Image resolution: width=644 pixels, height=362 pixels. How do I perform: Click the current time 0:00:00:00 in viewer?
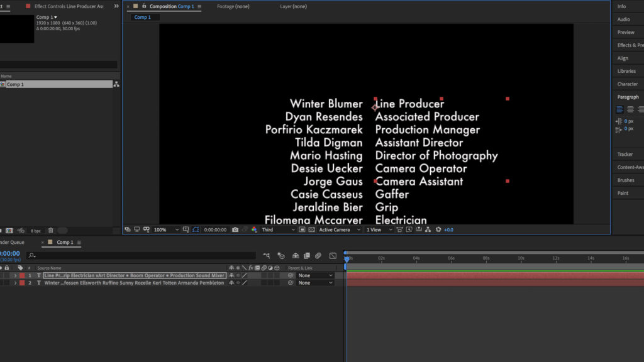[x=215, y=230]
